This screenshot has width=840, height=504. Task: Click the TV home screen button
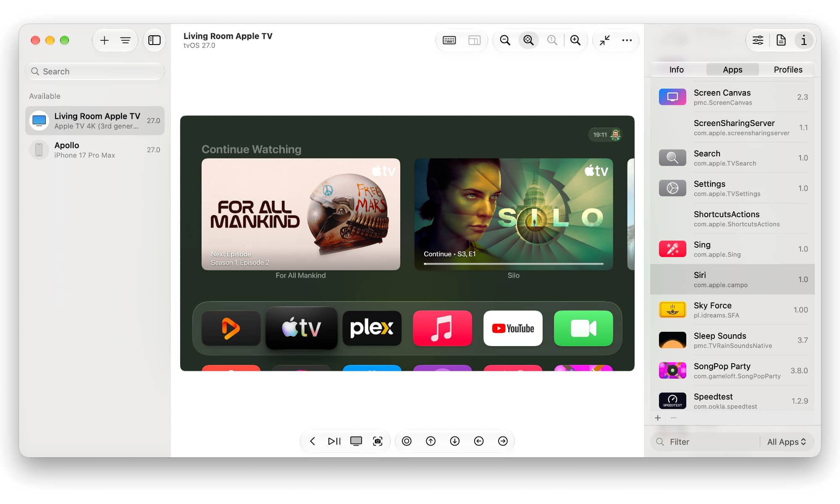pos(356,441)
